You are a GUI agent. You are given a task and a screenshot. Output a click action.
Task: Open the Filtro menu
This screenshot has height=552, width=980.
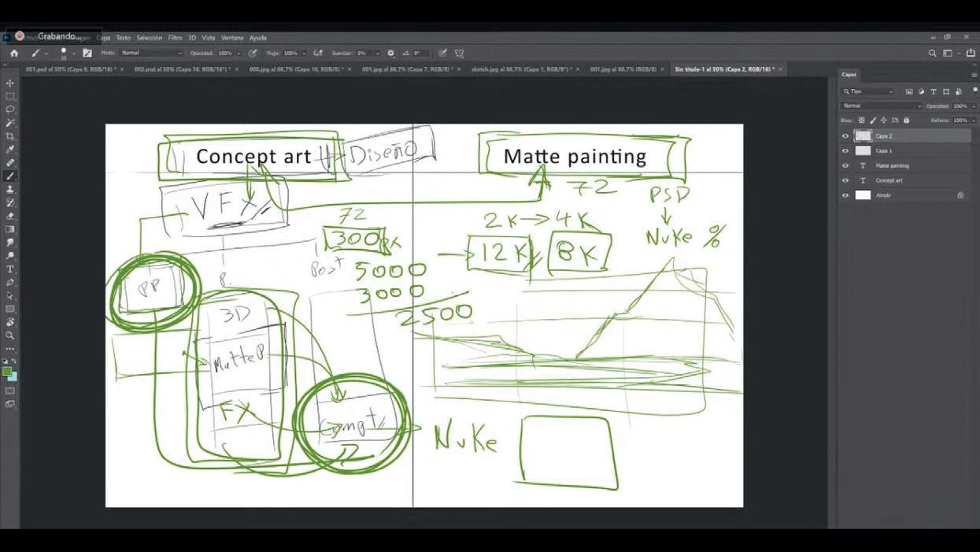[175, 38]
